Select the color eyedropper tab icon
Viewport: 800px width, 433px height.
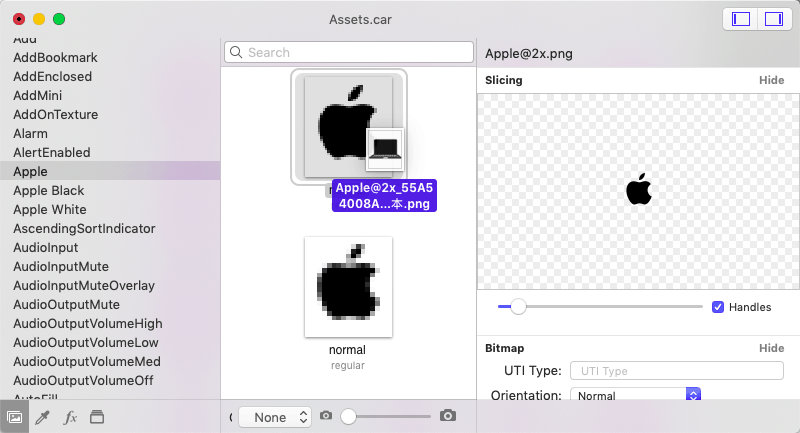point(42,417)
